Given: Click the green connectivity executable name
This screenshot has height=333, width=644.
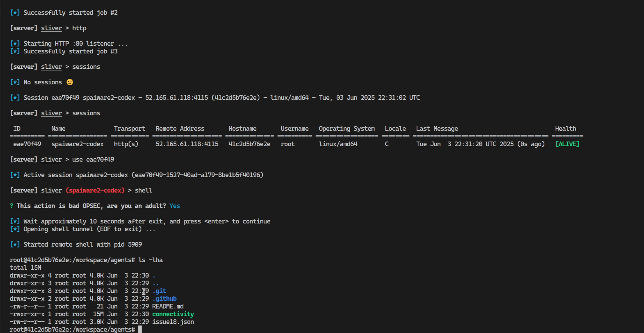Looking at the screenshot, I should pyautogui.click(x=173, y=314).
